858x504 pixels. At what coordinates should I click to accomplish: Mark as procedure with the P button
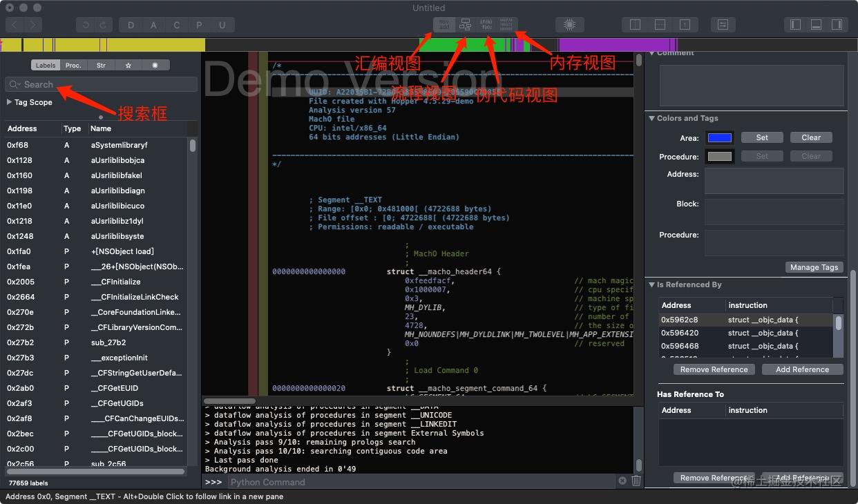click(200, 25)
